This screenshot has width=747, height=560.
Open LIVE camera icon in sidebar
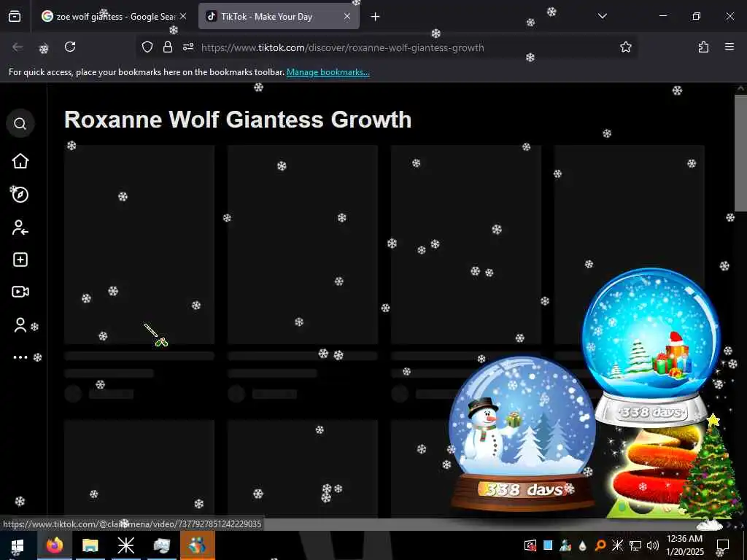pos(20,292)
